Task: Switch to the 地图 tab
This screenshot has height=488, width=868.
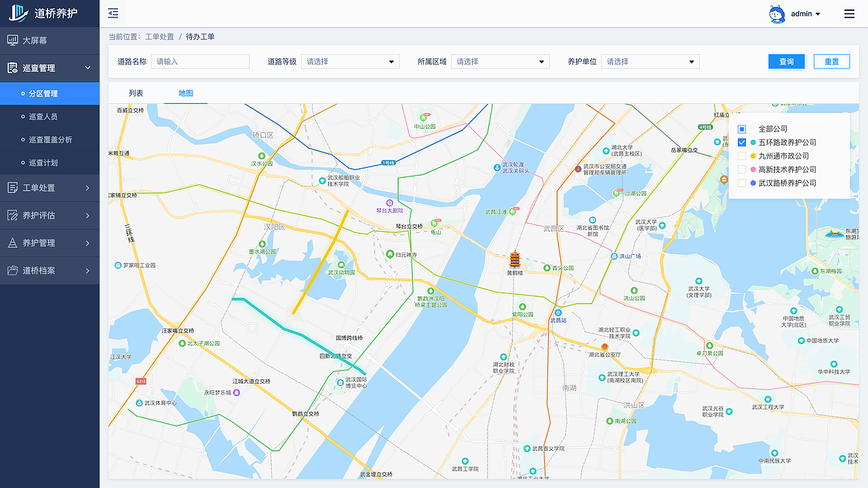Action: 186,93
